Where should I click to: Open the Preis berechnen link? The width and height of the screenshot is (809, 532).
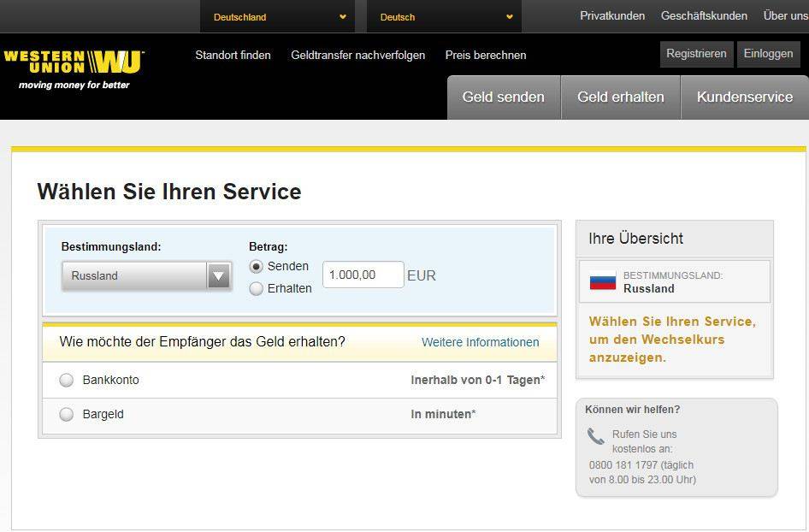485,55
